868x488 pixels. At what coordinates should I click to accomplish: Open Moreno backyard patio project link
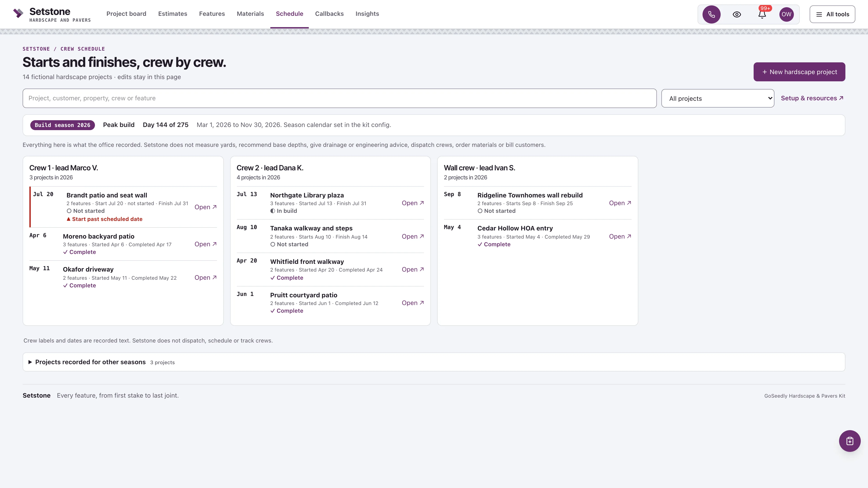pyautogui.click(x=205, y=244)
